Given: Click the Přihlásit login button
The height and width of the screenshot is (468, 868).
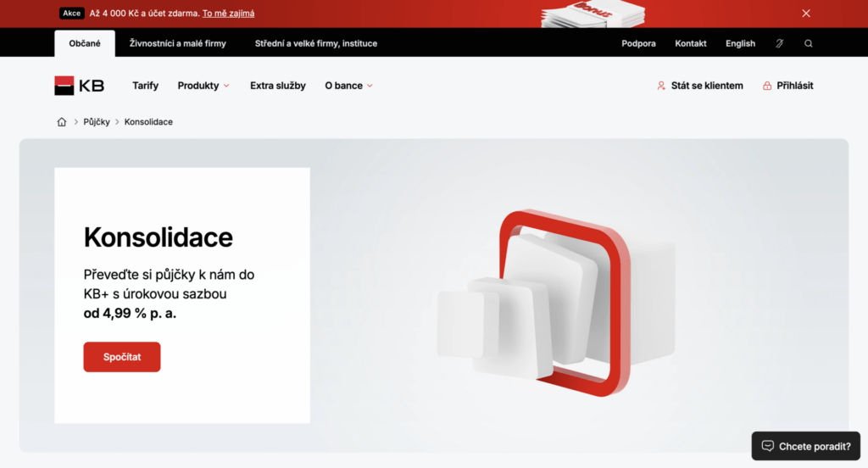Looking at the screenshot, I should (x=787, y=86).
